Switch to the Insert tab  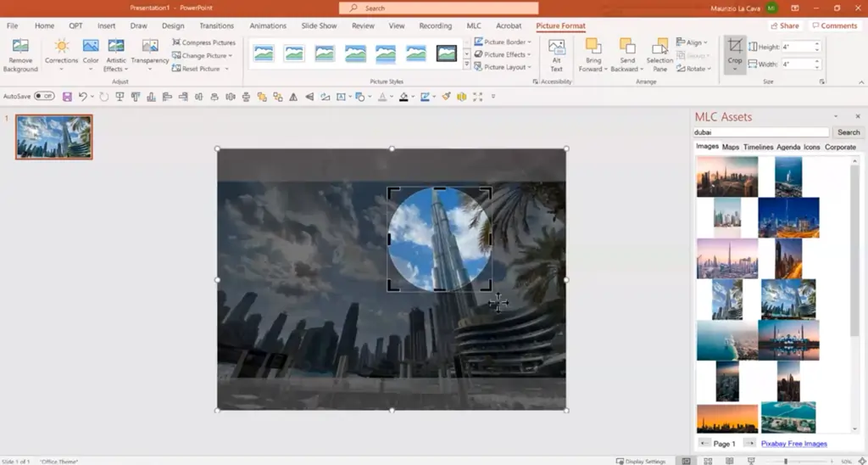106,25
